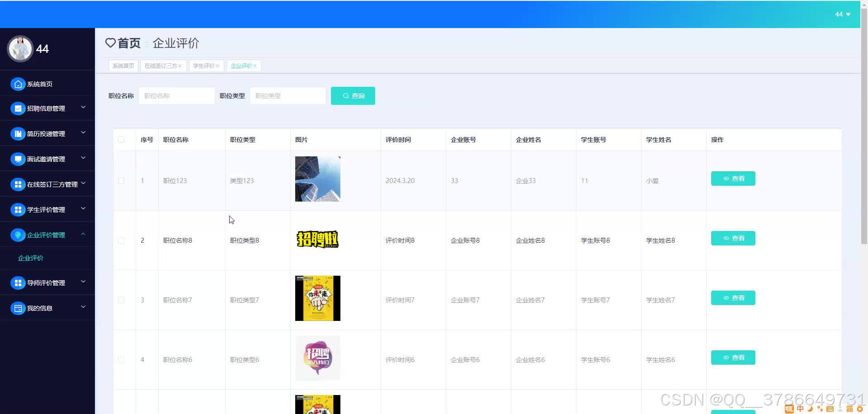
Task: Check the row checkbox for 职位123
Action: (121, 181)
